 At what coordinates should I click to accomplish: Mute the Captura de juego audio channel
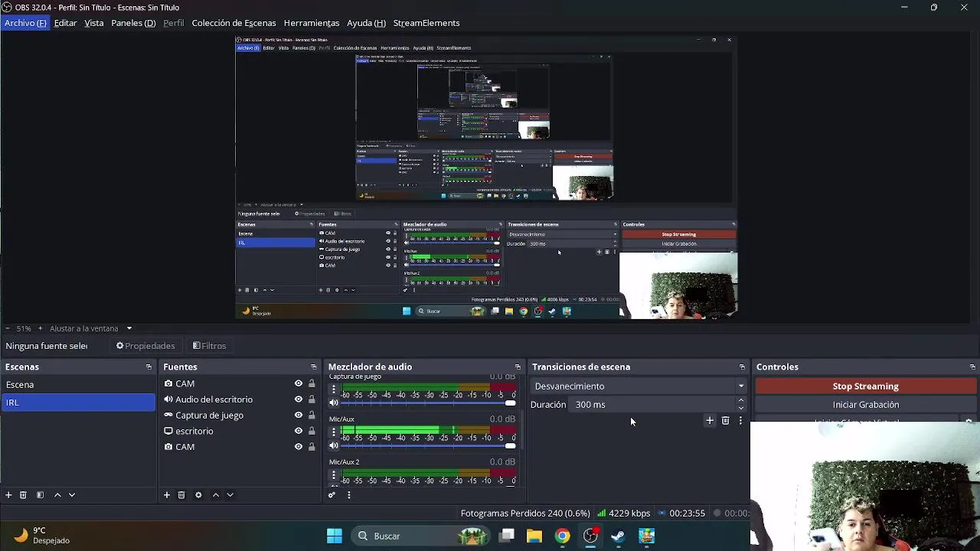click(334, 403)
